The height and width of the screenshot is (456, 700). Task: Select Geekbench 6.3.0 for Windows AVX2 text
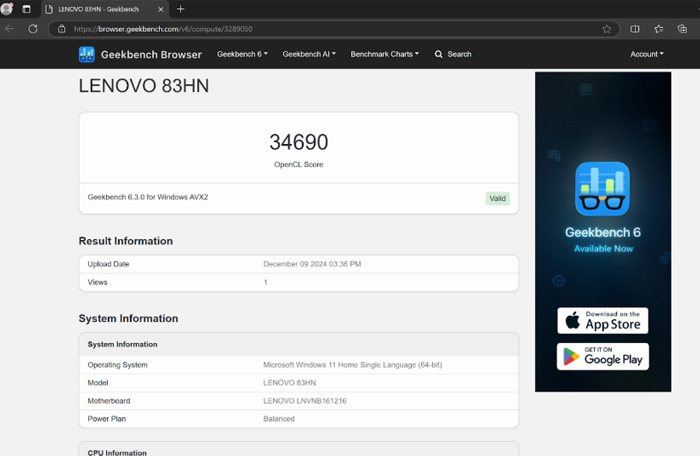(x=148, y=197)
